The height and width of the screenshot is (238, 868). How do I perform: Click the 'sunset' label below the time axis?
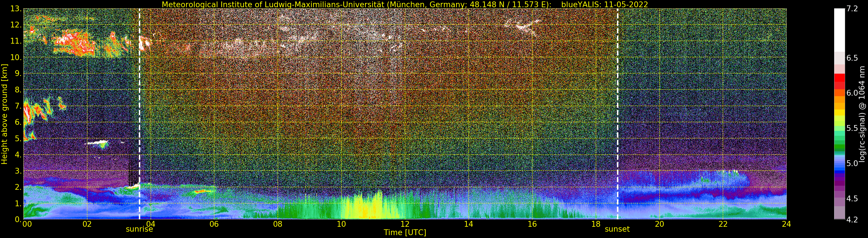pos(617,229)
